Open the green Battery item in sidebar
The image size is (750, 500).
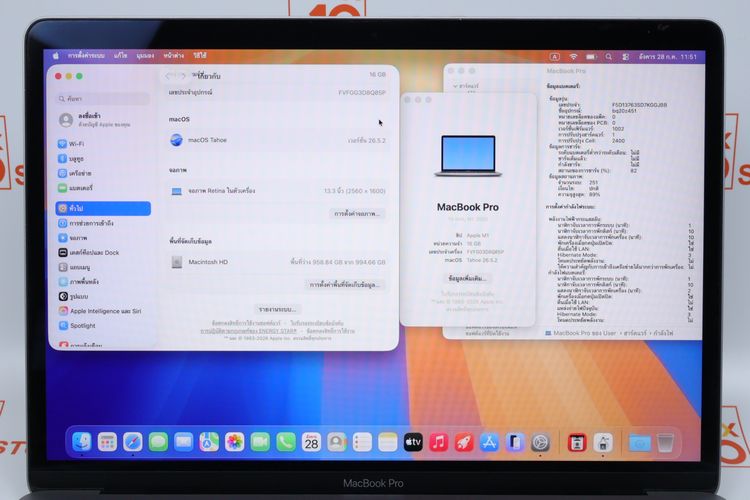(76, 188)
